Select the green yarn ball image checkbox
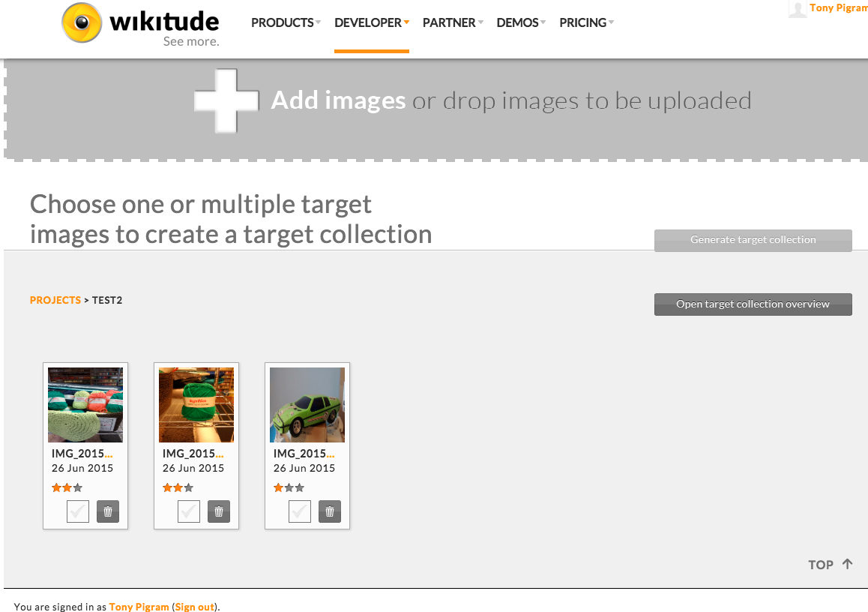868x612 pixels. click(189, 511)
